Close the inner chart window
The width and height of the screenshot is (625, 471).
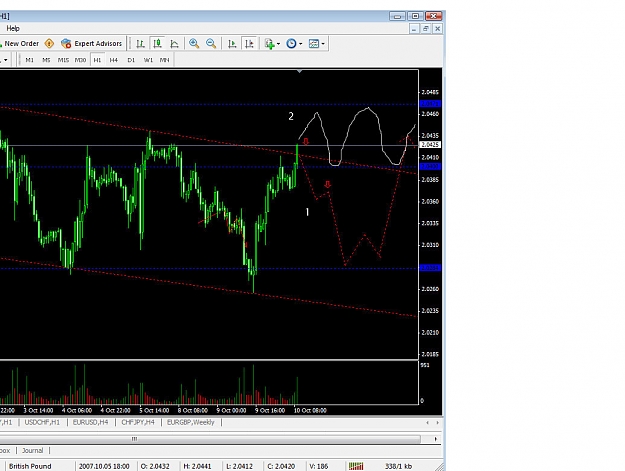pos(437,29)
